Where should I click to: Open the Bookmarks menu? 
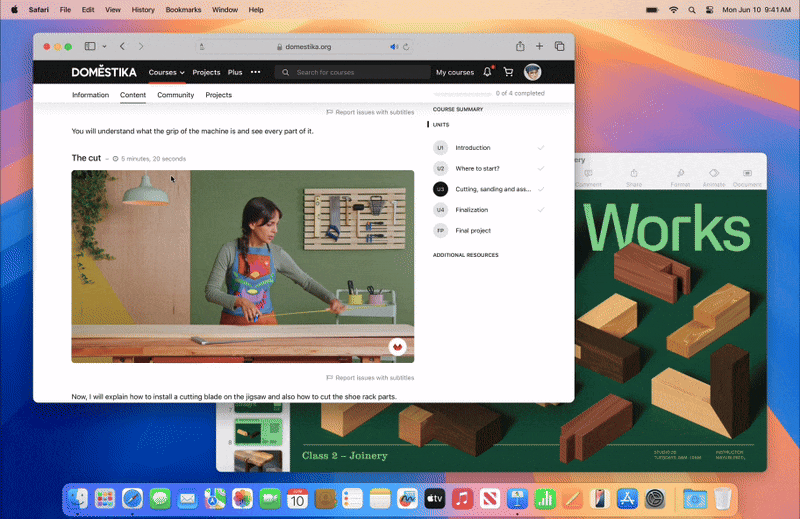click(183, 10)
